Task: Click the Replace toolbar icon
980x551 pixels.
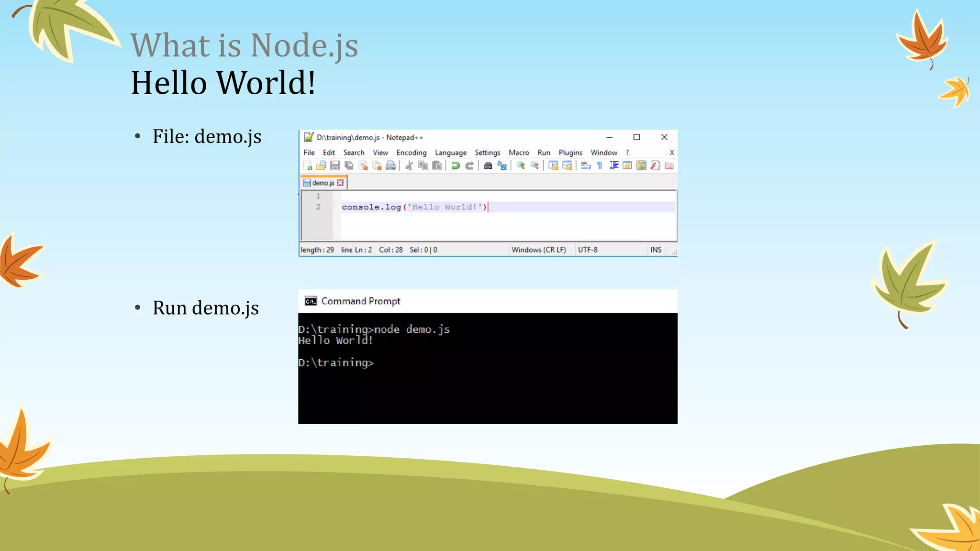Action: pyautogui.click(x=502, y=166)
